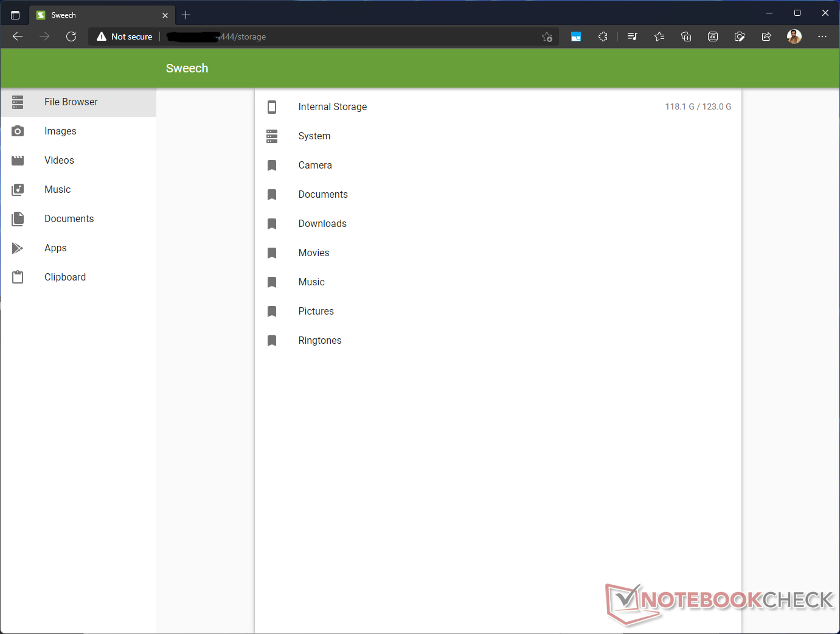The image size is (840, 634).
Task: Open the browser profile avatar
Action: click(x=794, y=37)
